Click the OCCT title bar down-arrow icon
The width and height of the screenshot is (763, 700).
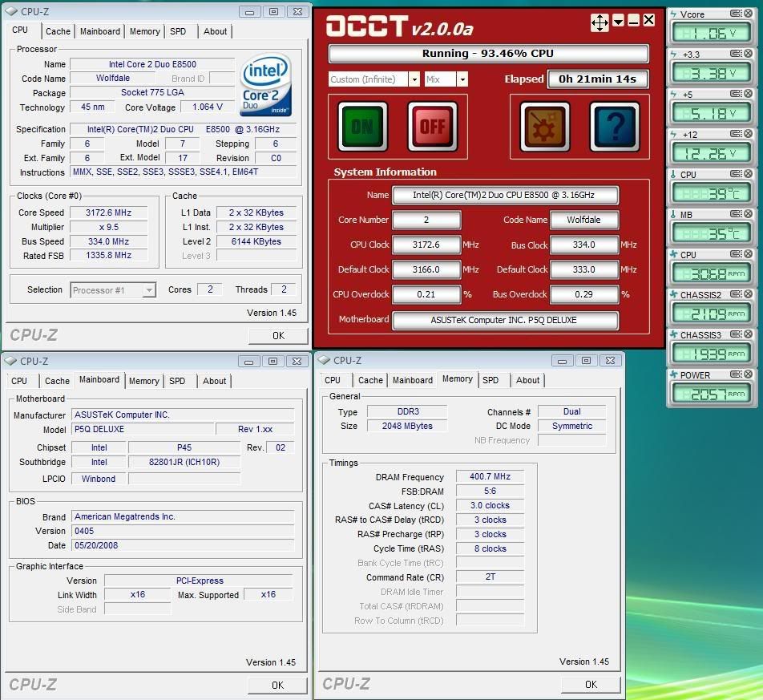(618, 21)
